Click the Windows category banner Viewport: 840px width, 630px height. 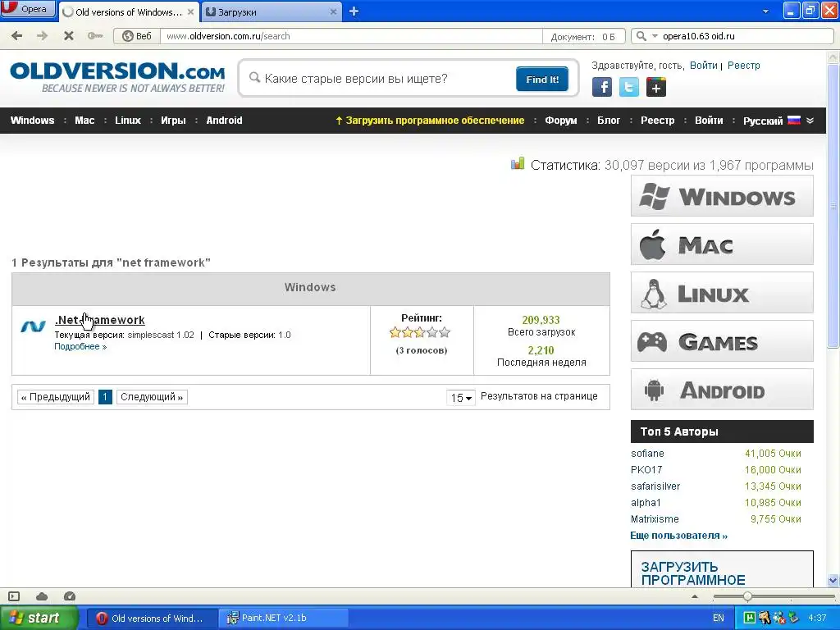click(x=722, y=196)
